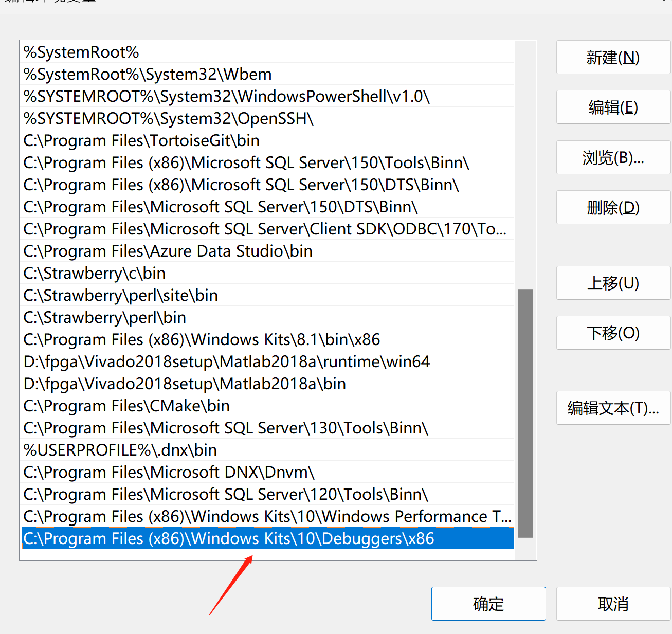Click the 编辑(E) button
Image resolution: width=672 pixels, height=634 pixels.
tap(613, 107)
